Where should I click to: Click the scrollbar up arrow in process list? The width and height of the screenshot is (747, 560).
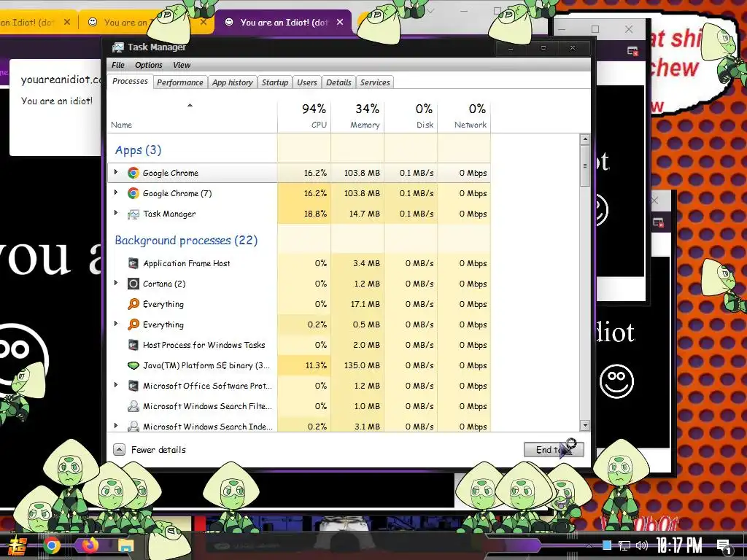(x=585, y=139)
